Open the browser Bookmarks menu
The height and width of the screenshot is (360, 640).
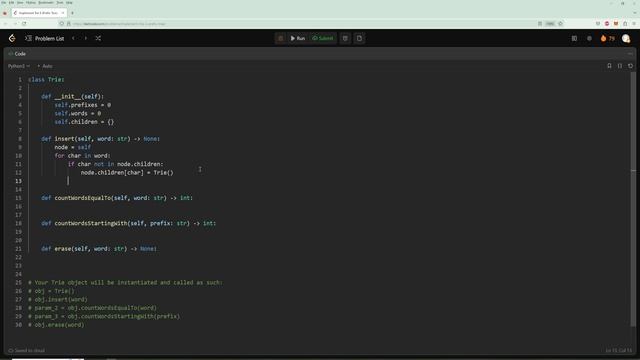(x=46, y=2)
